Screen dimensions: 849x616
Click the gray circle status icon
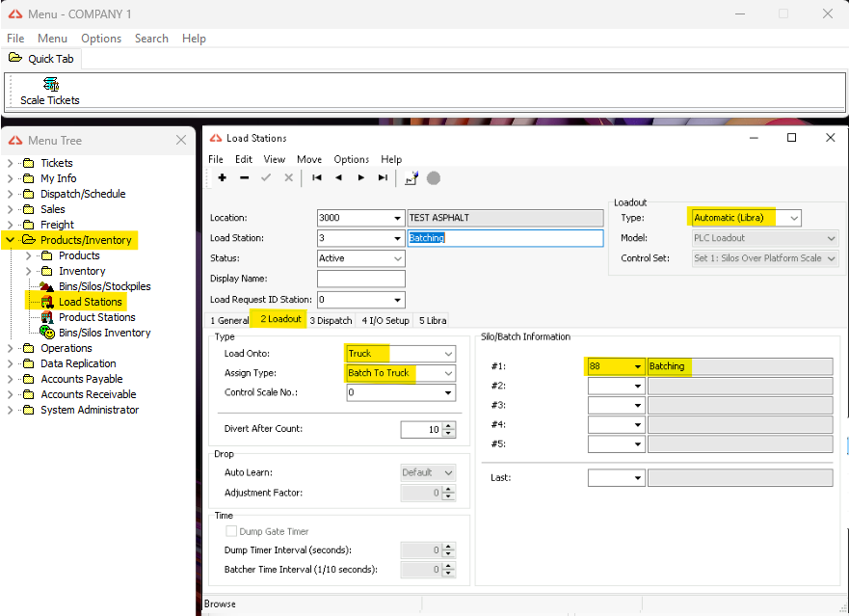(x=434, y=178)
